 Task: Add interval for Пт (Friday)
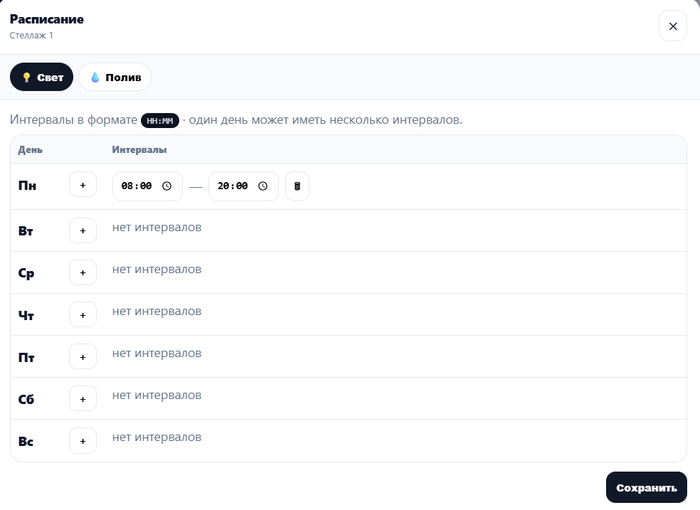coord(83,356)
